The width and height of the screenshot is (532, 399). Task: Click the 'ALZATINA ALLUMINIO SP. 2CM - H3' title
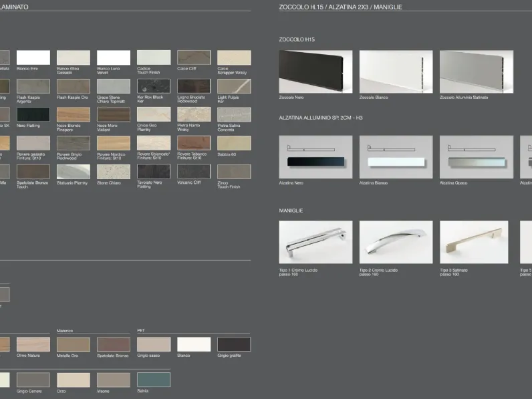[321, 118]
